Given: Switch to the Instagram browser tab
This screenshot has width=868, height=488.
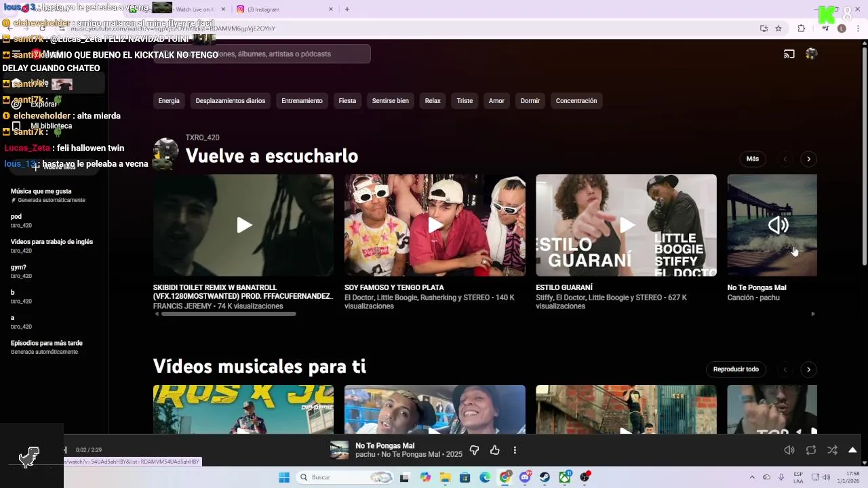Looking at the screenshot, I should coord(285,9).
